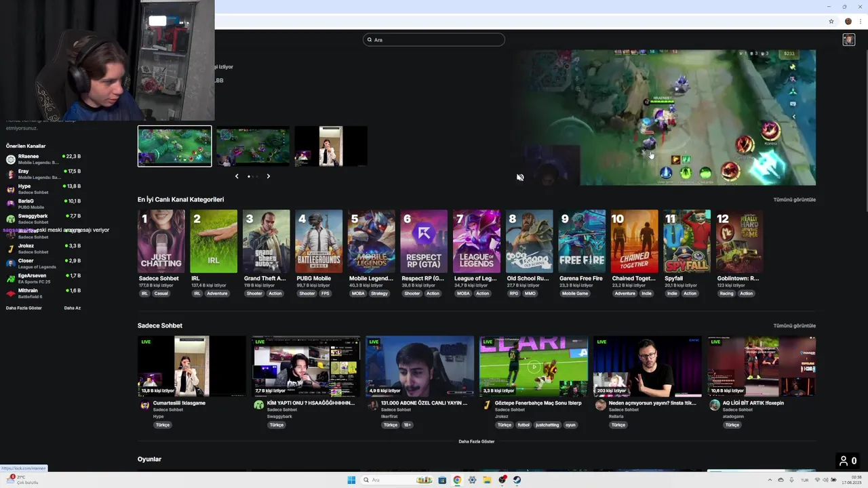Show hidden system tray icons chevron
Image resolution: width=868 pixels, height=488 pixels.
770,480
